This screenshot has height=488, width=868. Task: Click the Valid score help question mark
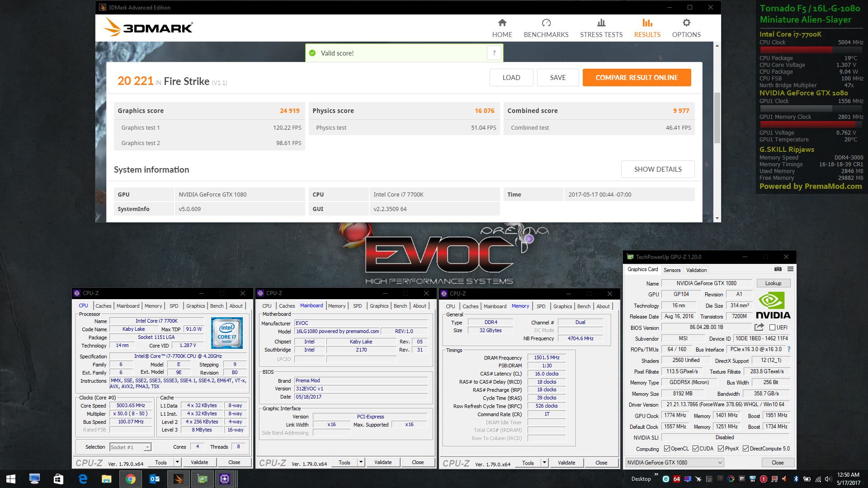494,53
